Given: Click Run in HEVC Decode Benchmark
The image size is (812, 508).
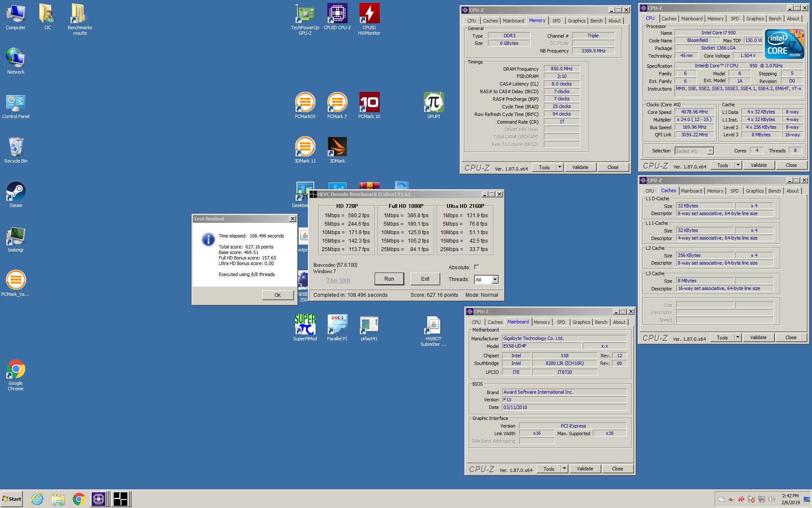Looking at the screenshot, I should tap(389, 279).
